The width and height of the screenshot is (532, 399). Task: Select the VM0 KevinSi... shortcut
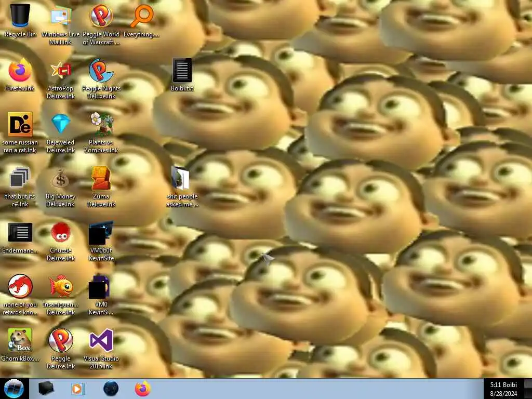(101, 295)
